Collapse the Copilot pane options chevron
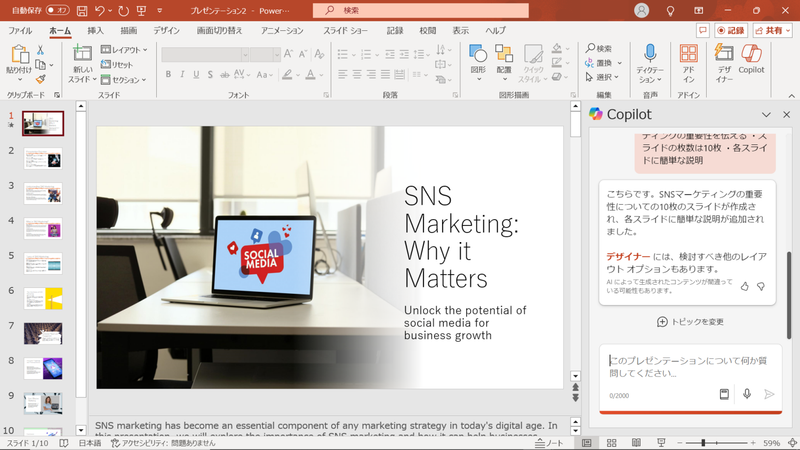Image resolution: width=800 pixels, height=450 pixels. pos(766,114)
